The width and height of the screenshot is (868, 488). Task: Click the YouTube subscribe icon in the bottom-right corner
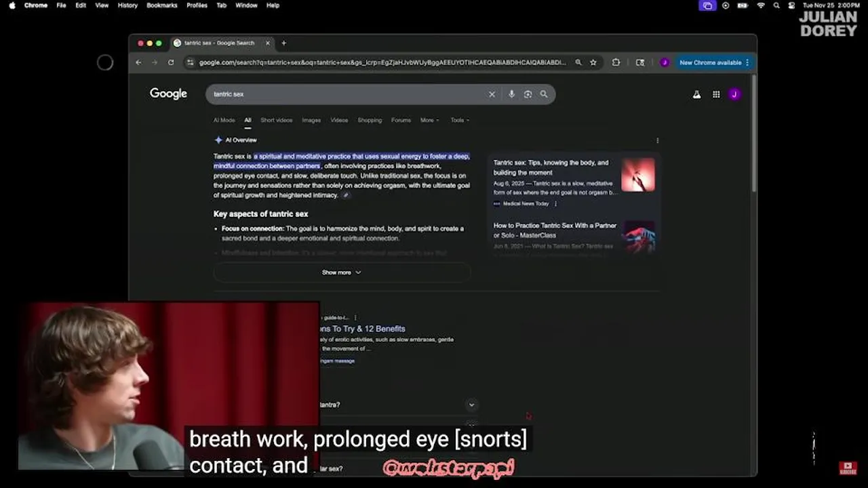[848, 468]
